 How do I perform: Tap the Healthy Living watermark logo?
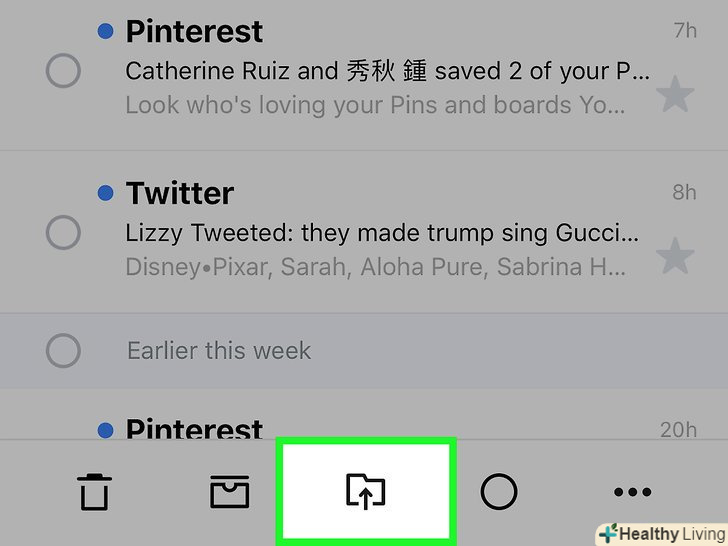click(x=661, y=532)
